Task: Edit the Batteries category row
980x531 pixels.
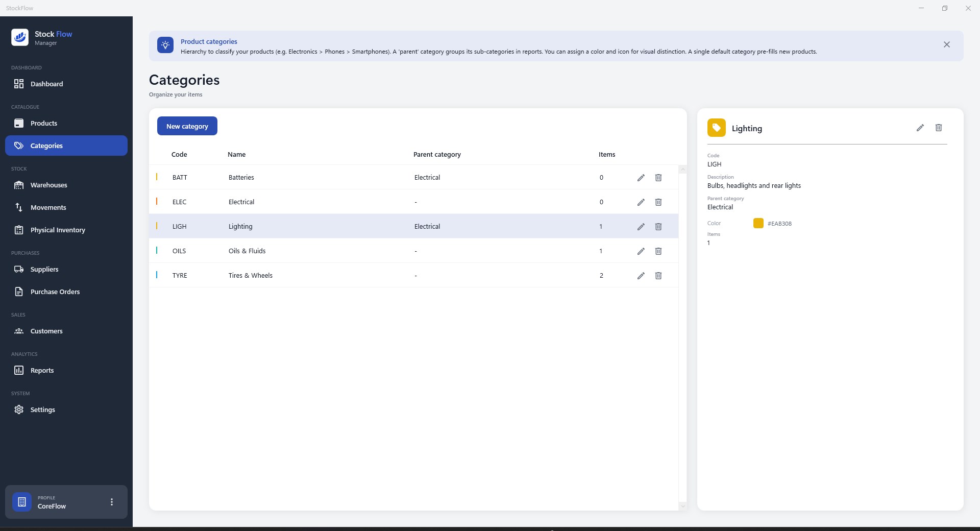Action: [641, 178]
